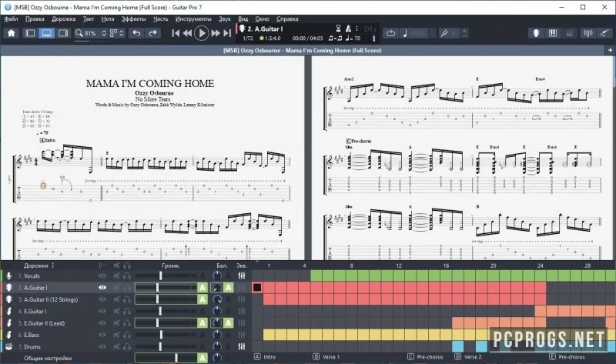The height and width of the screenshot is (364, 616).
Task: Solo the Vocals track with headphones icon
Action: [x=126, y=276]
